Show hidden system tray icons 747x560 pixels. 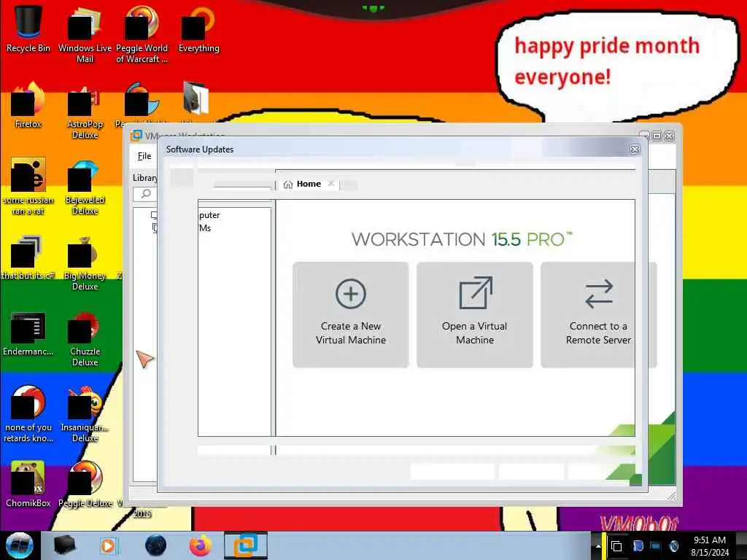coord(598,546)
